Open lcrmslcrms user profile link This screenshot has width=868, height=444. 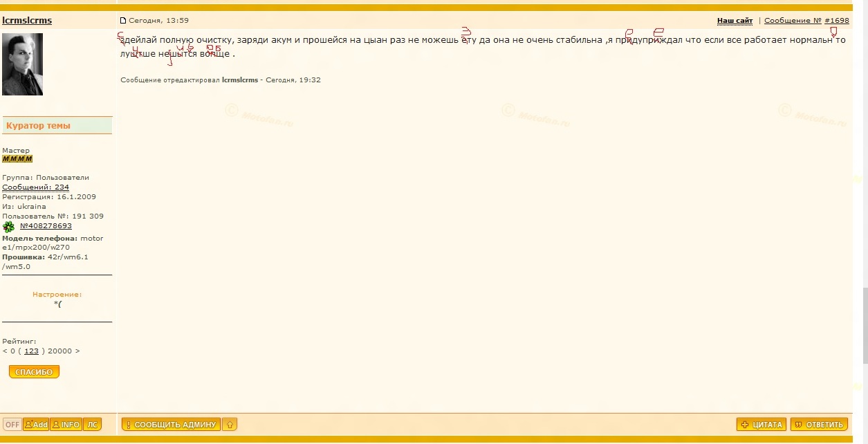[x=27, y=20]
